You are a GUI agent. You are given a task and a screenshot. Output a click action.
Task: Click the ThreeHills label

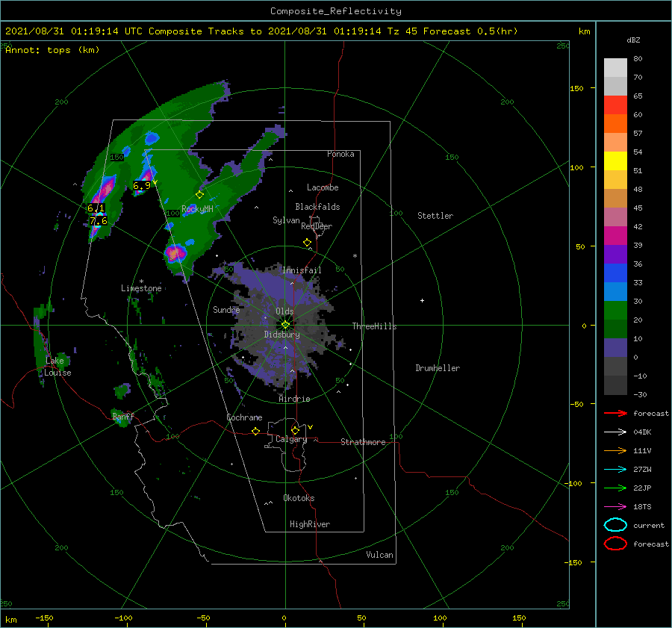pyautogui.click(x=375, y=326)
